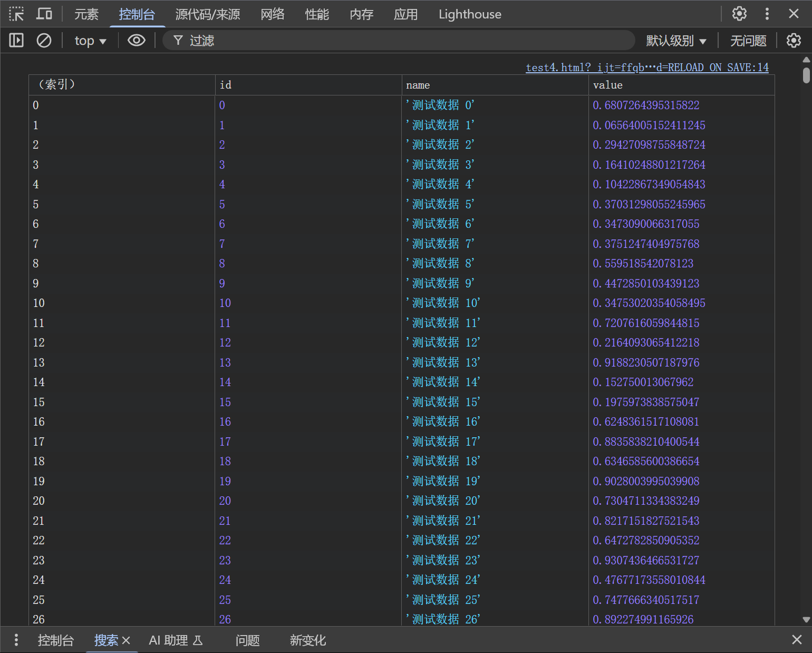Close the 搜索 drawer tab
Screen dimensions: 812x653
(126, 640)
